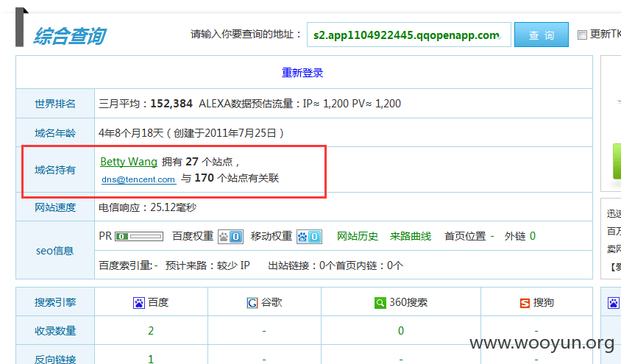Click the 网站速度 row label

click(55, 207)
